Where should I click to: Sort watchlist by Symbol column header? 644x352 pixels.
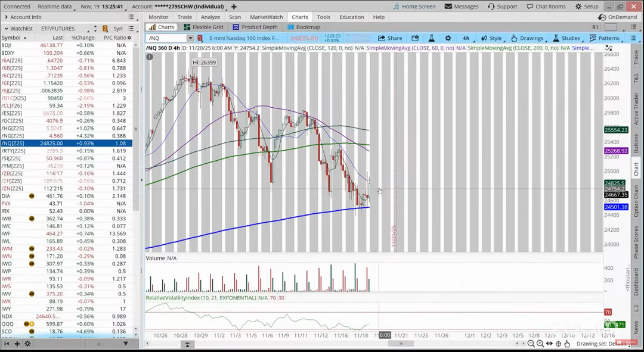(x=15, y=38)
